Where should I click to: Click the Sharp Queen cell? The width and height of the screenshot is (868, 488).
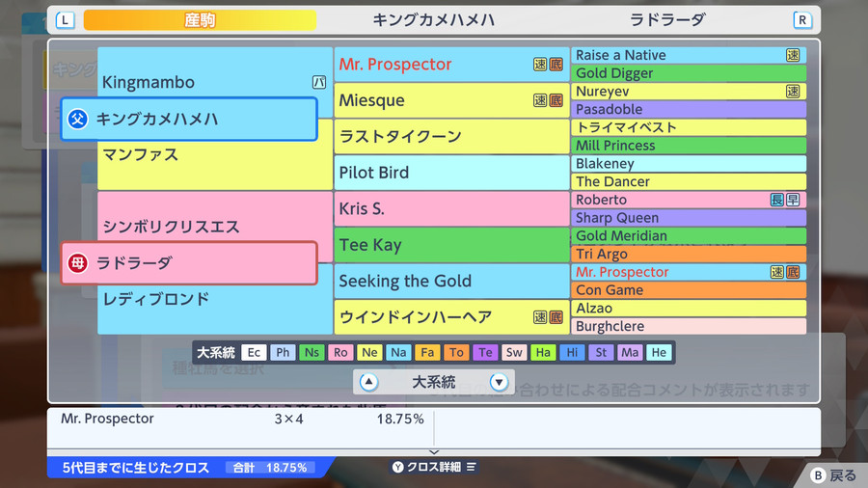click(689, 218)
